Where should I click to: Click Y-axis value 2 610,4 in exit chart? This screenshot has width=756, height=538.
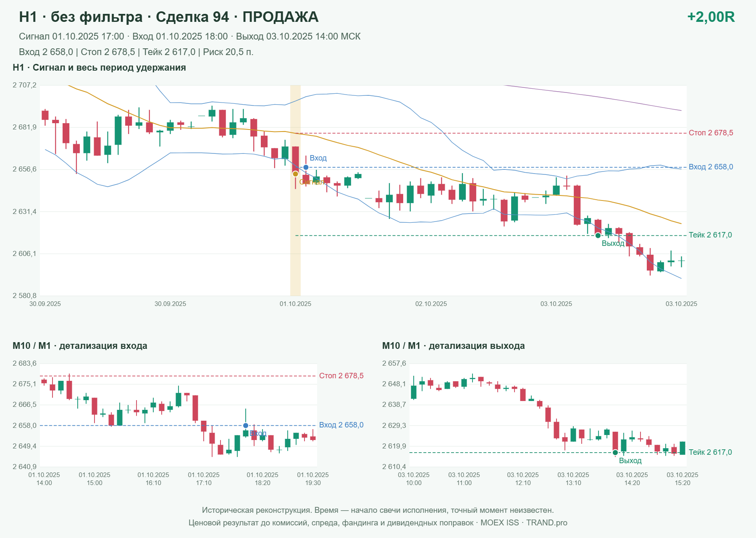pos(394,467)
